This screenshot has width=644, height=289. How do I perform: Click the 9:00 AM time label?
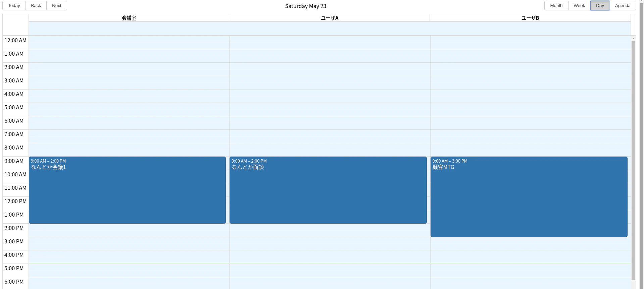14,161
